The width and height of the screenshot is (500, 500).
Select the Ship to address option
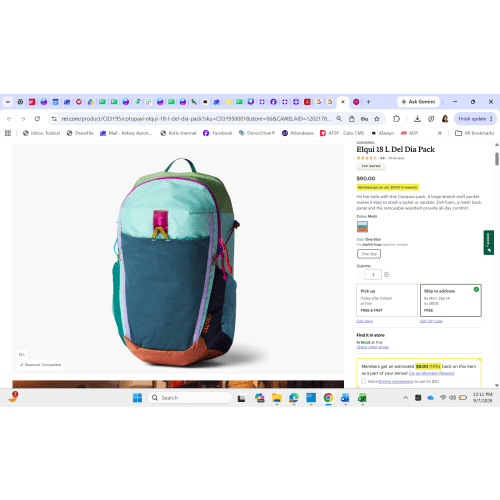click(451, 300)
